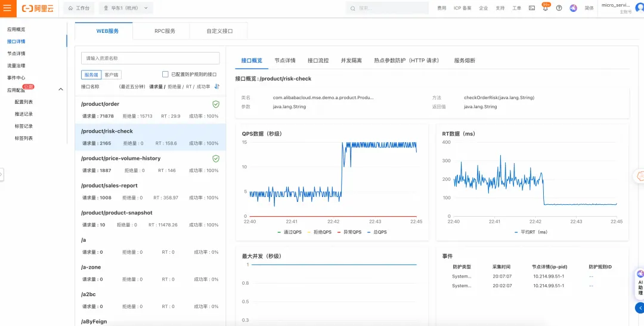The width and height of the screenshot is (644, 326).
Task: Switch to the WEB服务 tab
Action: [104, 31]
